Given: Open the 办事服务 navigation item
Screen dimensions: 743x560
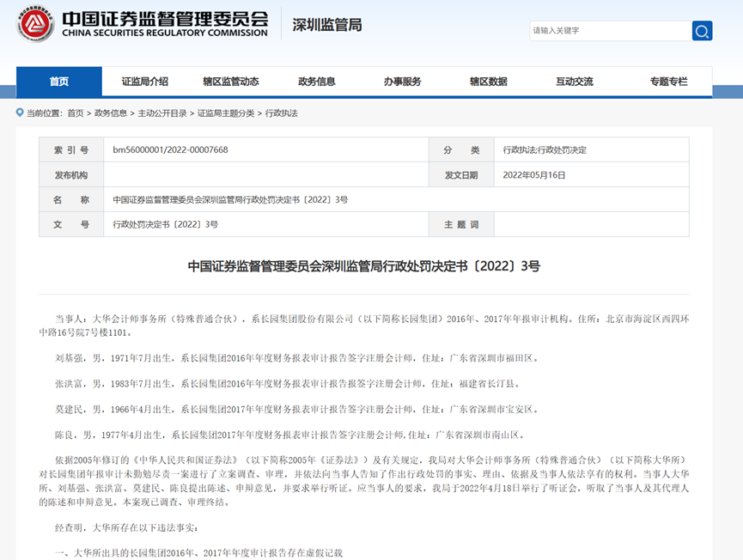Looking at the screenshot, I should tap(402, 82).
